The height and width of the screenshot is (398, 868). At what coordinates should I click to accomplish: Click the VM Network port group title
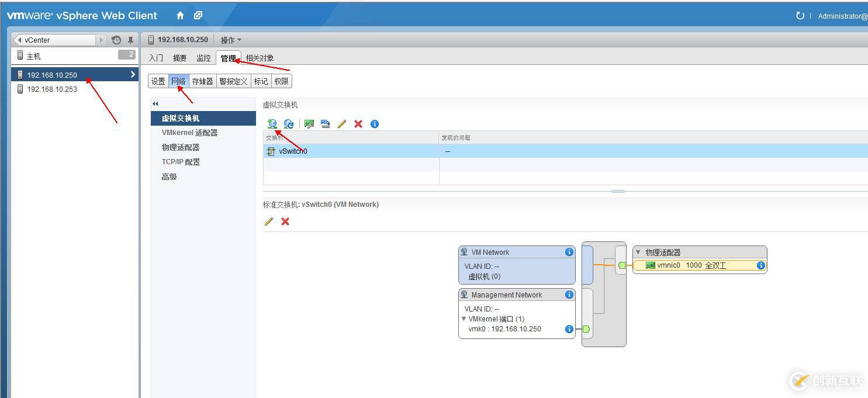point(490,252)
